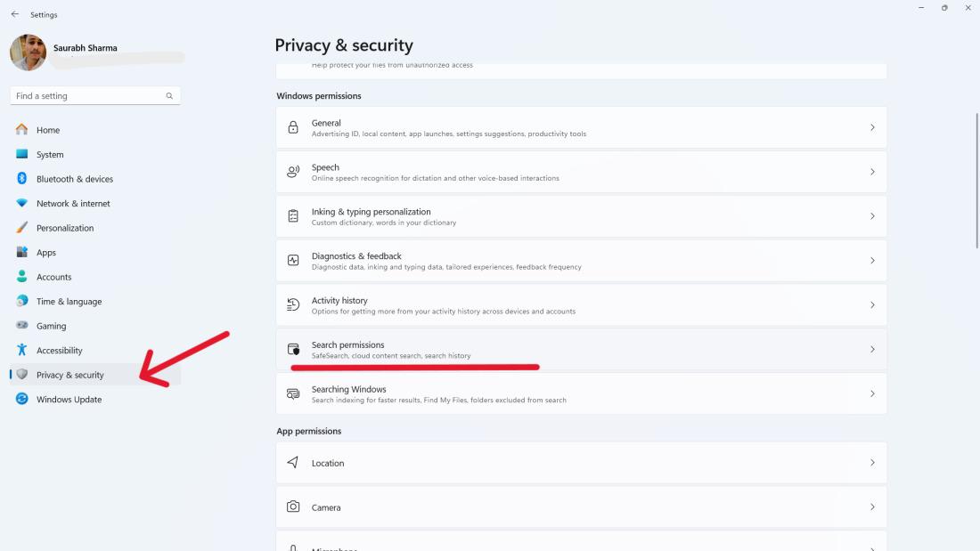980x551 pixels.
Task: Click the Location arrow icon
Action: (x=293, y=463)
